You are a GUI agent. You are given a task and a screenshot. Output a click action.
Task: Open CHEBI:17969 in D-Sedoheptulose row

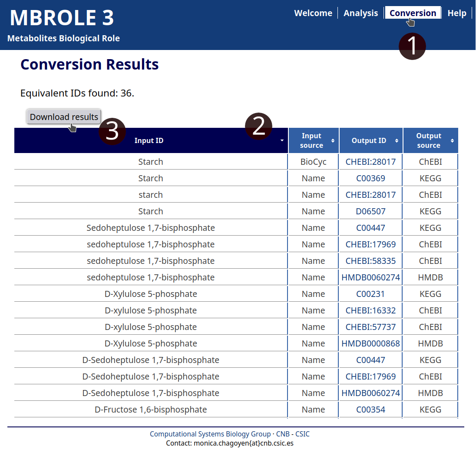(x=370, y=376)
